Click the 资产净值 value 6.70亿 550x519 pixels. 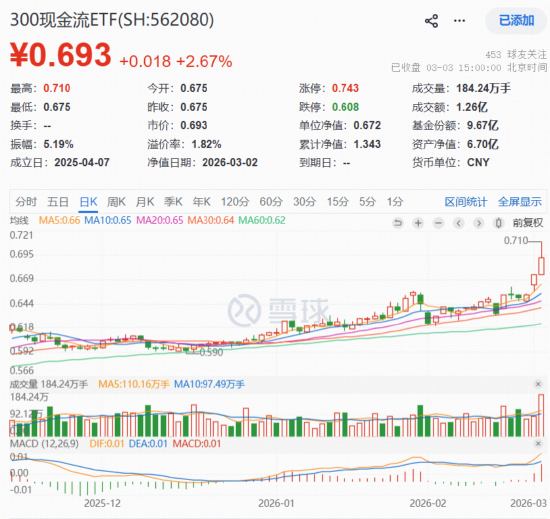483,144
